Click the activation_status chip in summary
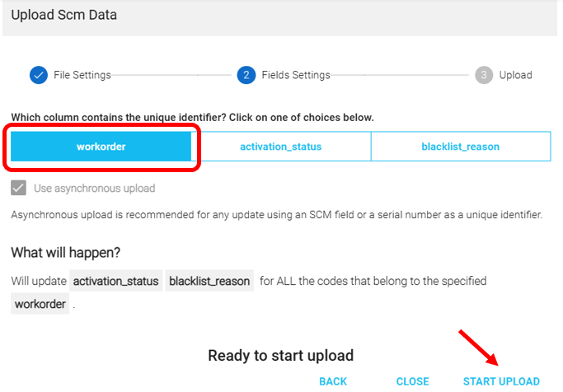 (x=115, y=282)
